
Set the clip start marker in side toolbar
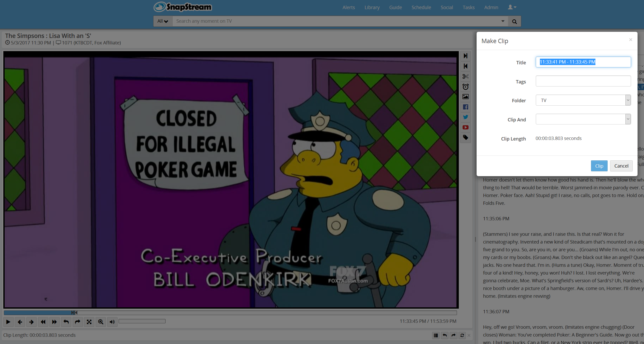pos(465,56)
